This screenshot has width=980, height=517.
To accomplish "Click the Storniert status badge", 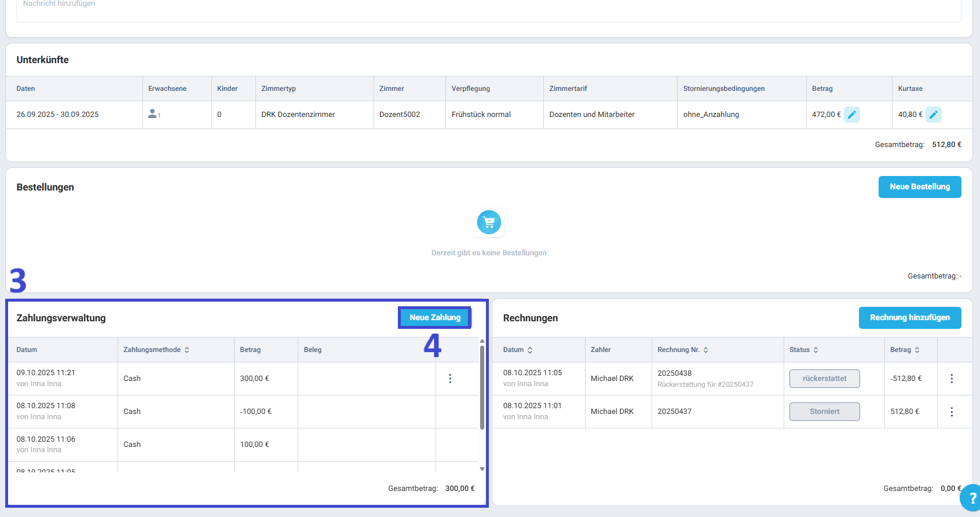I will point(824,412).
